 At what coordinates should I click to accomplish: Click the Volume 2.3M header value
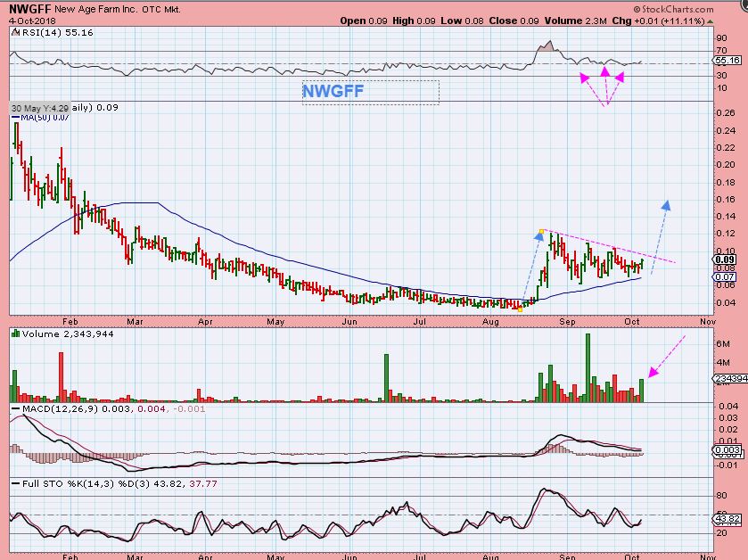pyautogui.click(x=576, y=21)
